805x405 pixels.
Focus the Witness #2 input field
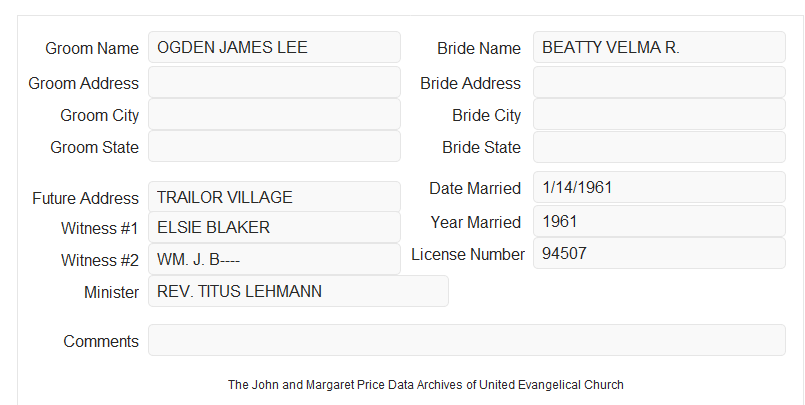(274, 259)
